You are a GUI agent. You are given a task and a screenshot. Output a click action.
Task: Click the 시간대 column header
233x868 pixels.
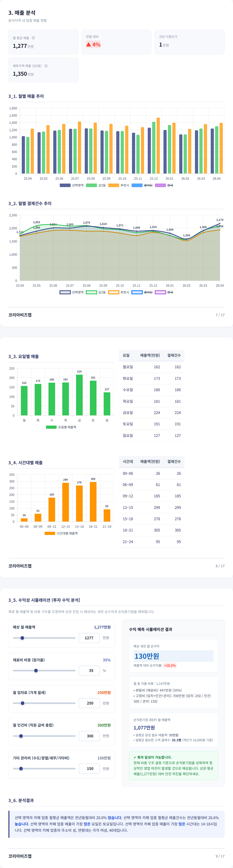[x=128, y=461]
